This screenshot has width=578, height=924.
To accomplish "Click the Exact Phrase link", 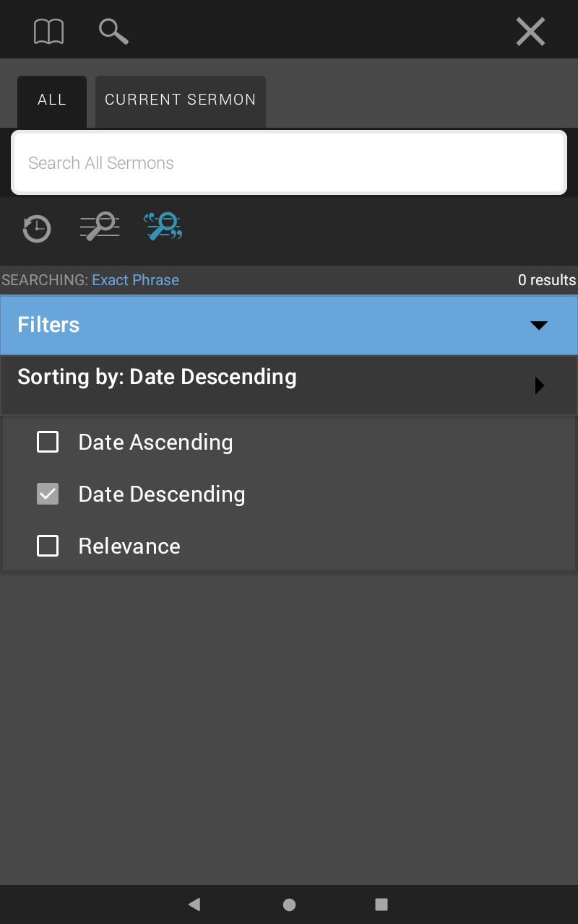I will (x=135, y=280).
